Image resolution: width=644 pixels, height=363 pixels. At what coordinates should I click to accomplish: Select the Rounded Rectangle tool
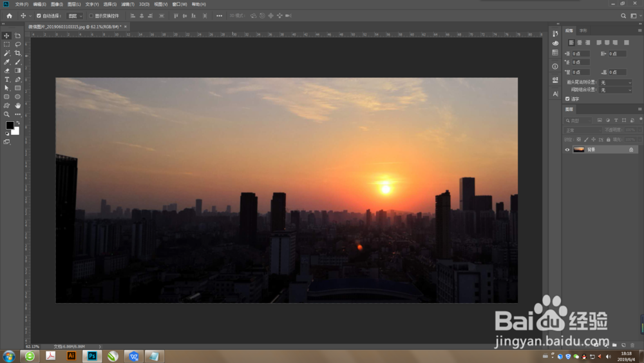point(6,97)
